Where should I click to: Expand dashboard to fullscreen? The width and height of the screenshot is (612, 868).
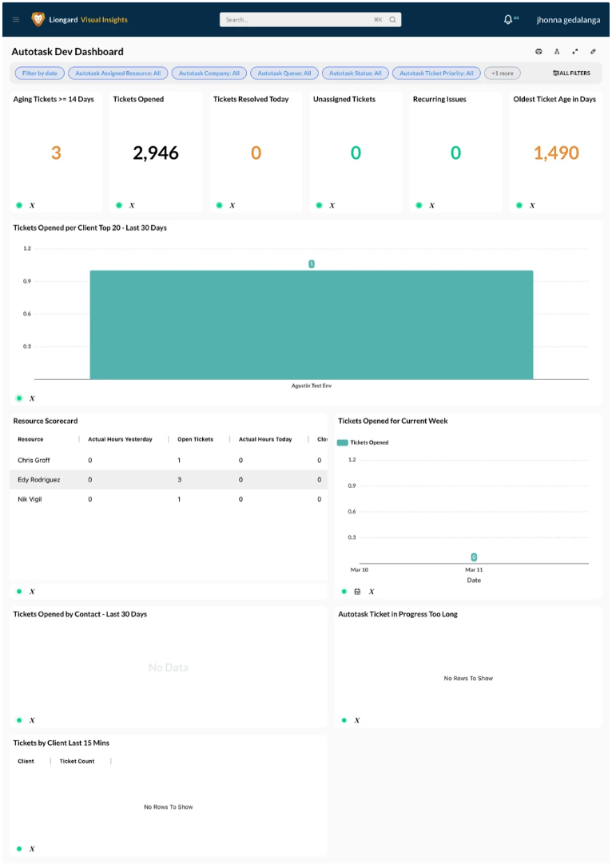point(575,51)
